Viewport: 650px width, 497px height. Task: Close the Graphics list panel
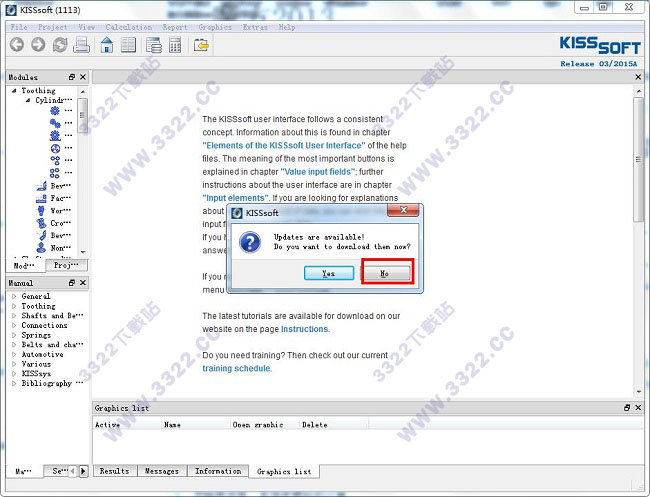638,408
